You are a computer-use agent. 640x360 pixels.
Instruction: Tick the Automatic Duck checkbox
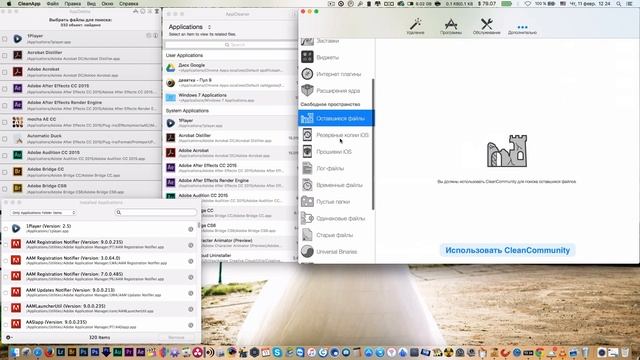point(5,139)
